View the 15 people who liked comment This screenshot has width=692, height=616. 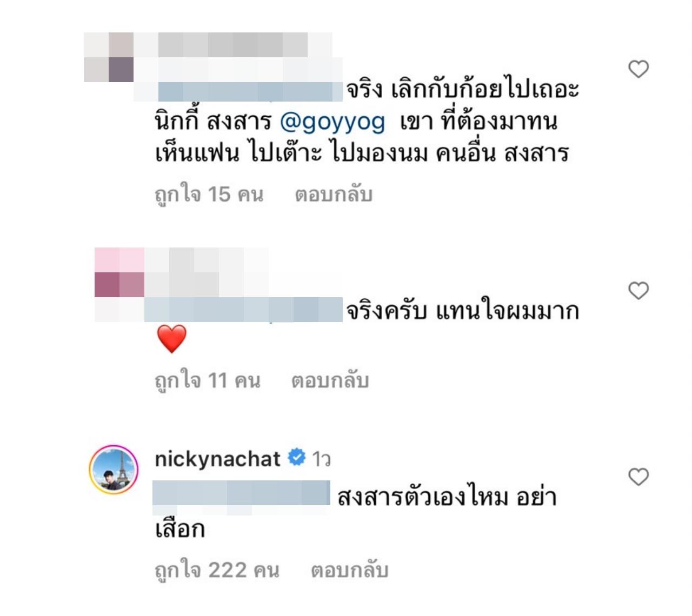pyautogui.click(x=209, y=194)
